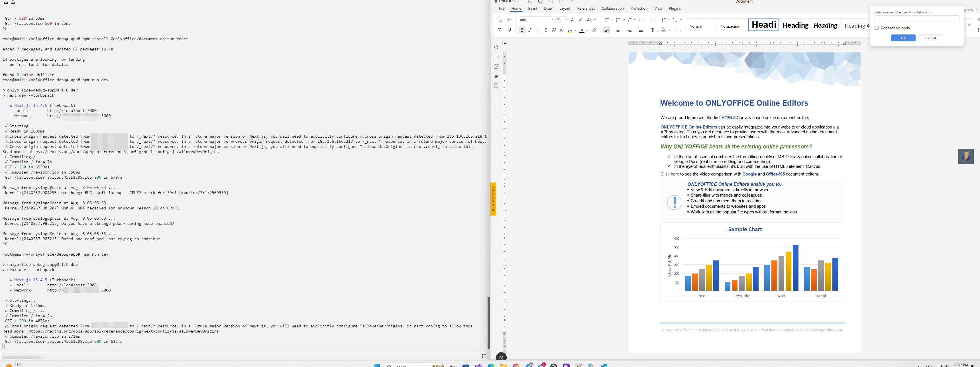Switch to the Layout tab

tap(565, 8)
